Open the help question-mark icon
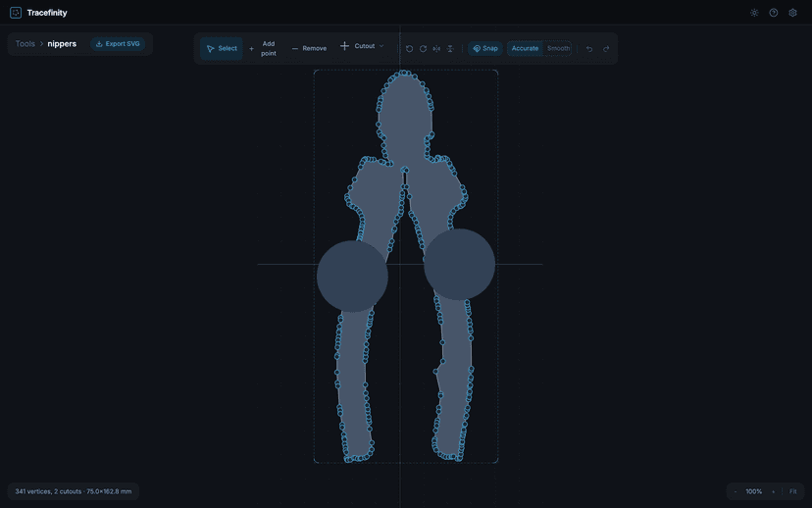Image resolution: width=812 pixels, height=508 pixels. [773, 13]
